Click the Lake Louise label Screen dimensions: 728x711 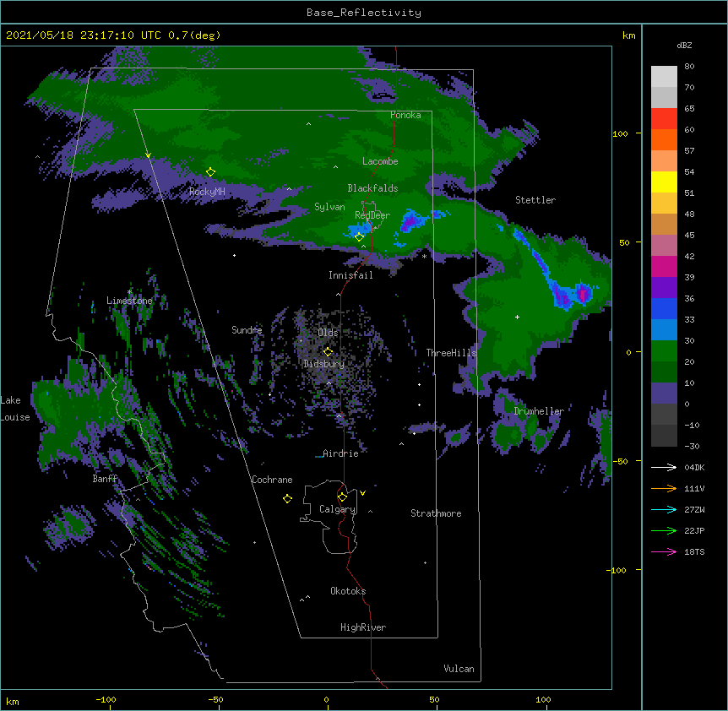pyautogui.click(x=15, y=409)
